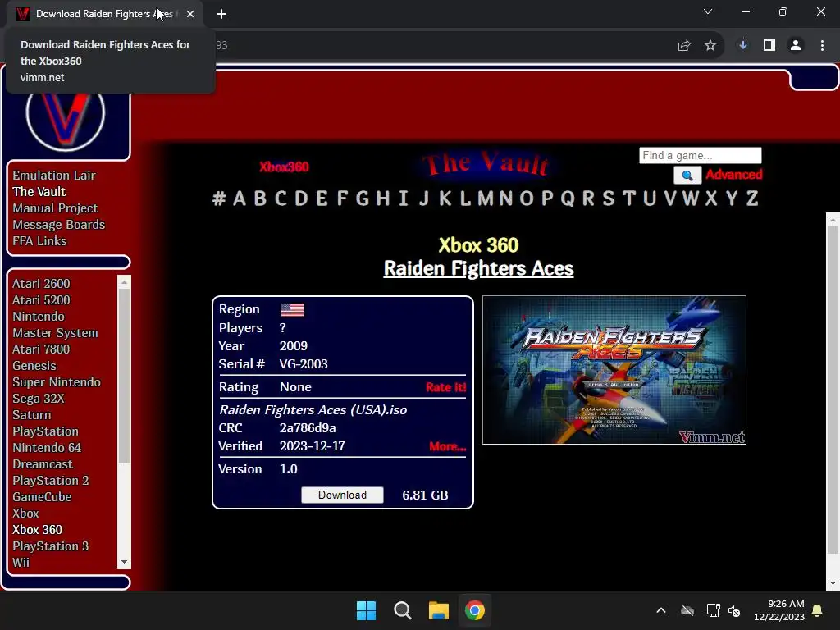Open Chrome downloads arrow icon
The image size is (840, 630).
743,46
